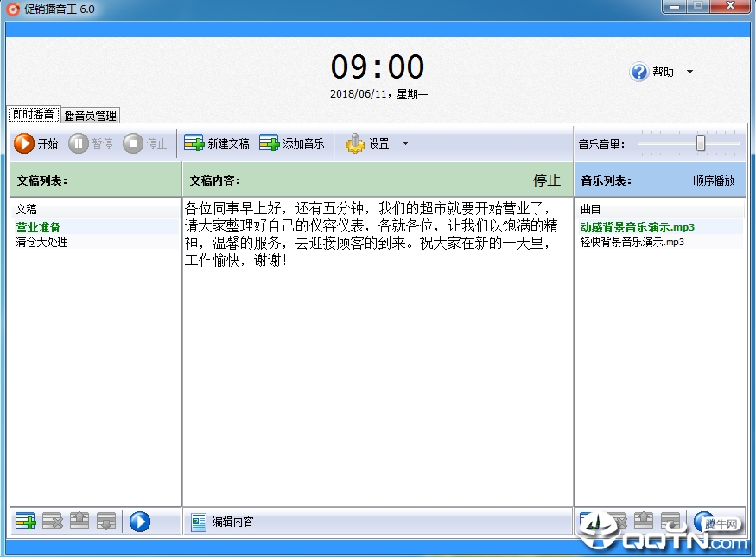Switch to the 播音员管理 tab

[90, 116]
